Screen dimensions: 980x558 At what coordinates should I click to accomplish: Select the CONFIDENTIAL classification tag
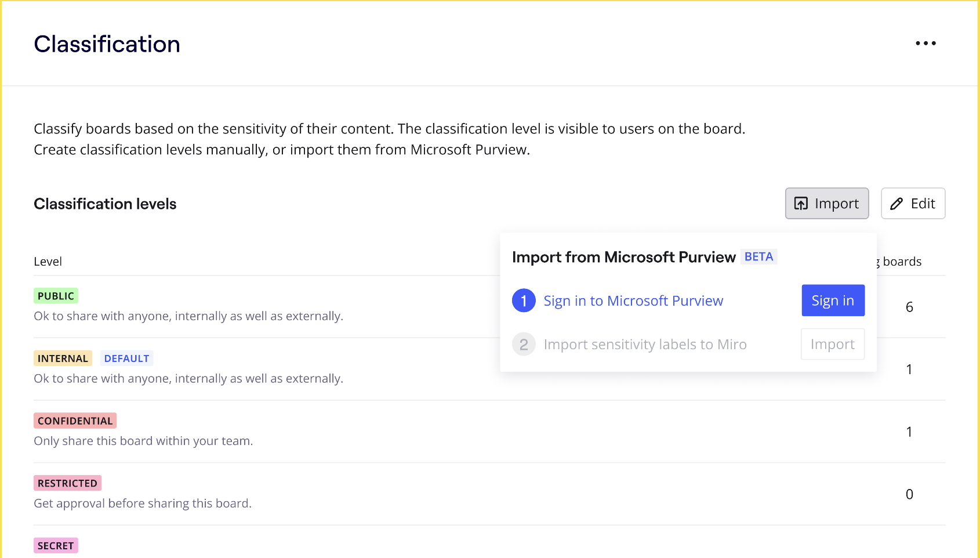[75, 421]
